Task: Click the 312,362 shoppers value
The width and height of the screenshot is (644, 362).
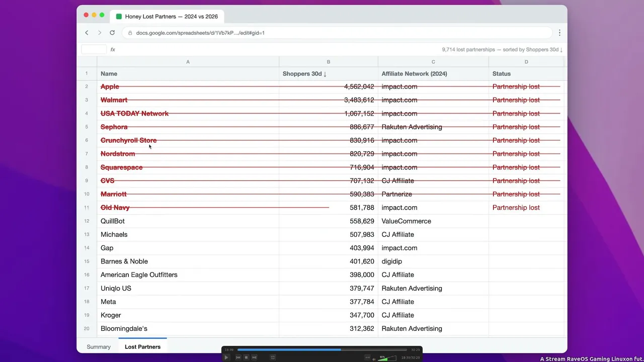Action: pos(362,329)
